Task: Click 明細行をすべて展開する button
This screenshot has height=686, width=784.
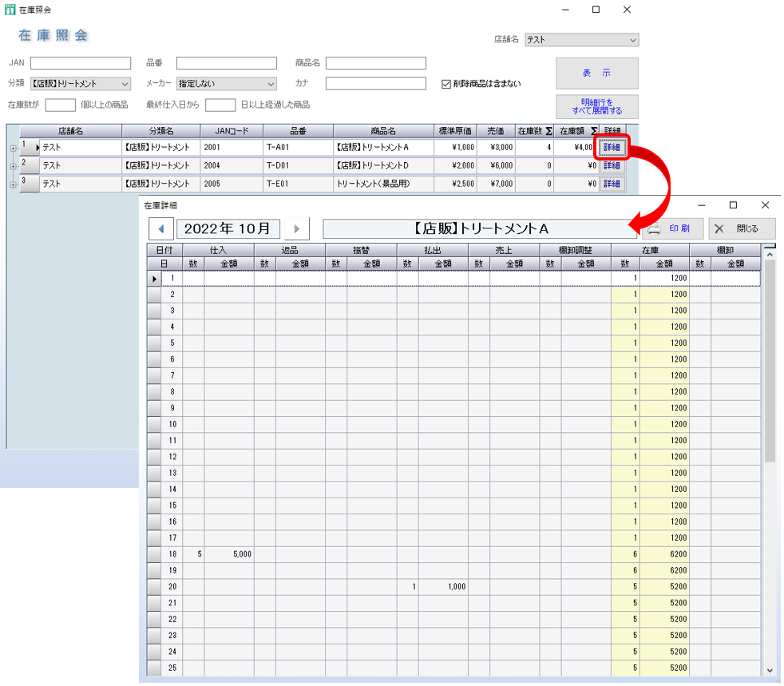Action: click(596, 106)
